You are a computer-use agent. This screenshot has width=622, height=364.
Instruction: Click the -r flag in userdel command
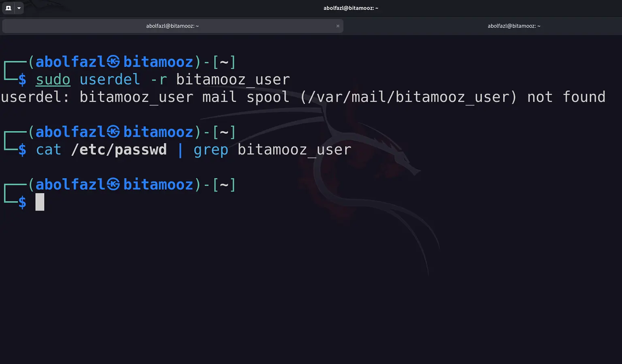[x=158, y=80]
